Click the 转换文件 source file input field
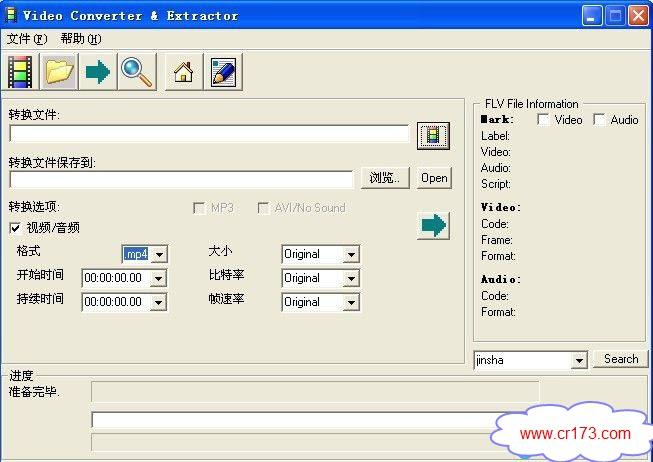The width and height of the screenshot is (653, 462). pos(209,134)
